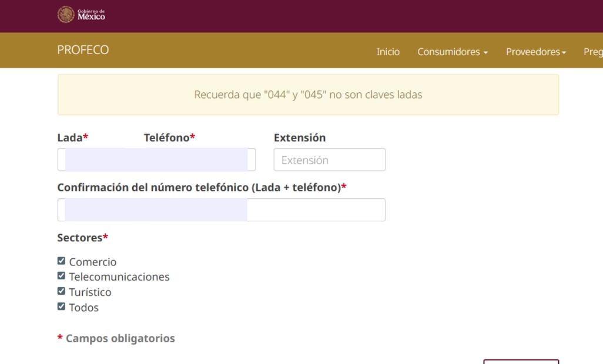Click the phone number confirmation field
This screenshot has height=364, width=603.
click(221, 210)
